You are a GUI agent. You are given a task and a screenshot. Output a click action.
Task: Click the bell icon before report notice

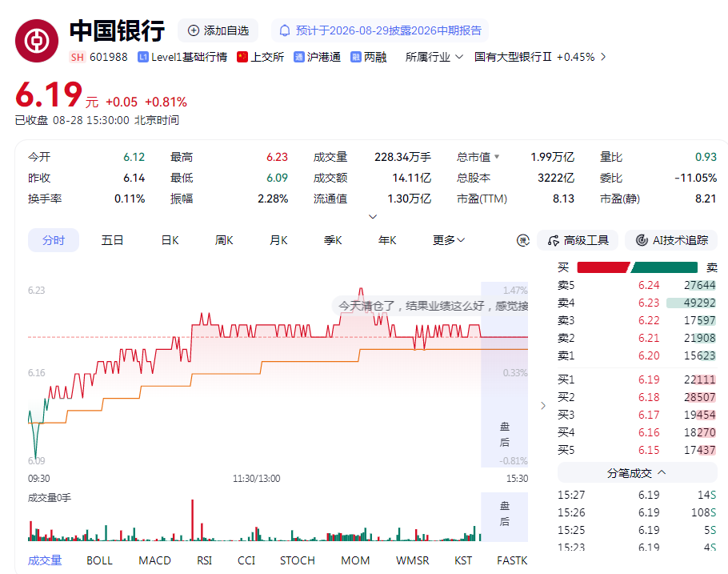pos(285,30)
